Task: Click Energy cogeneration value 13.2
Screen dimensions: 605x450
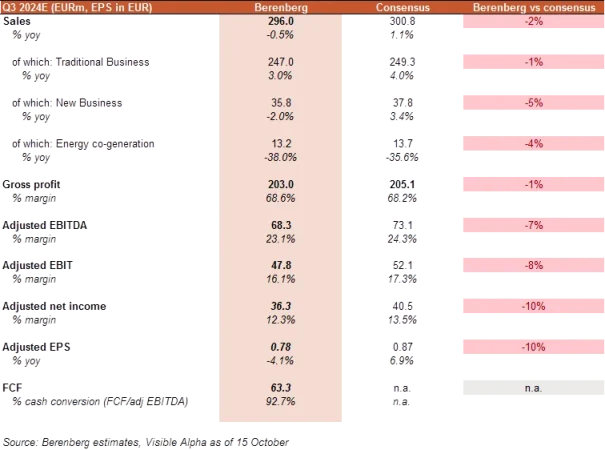Action: pyautogui.click(x=280, y=144)
